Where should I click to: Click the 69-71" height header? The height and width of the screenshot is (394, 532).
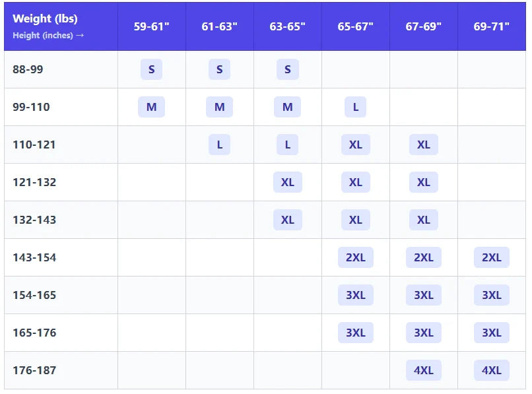click(491, 26)
